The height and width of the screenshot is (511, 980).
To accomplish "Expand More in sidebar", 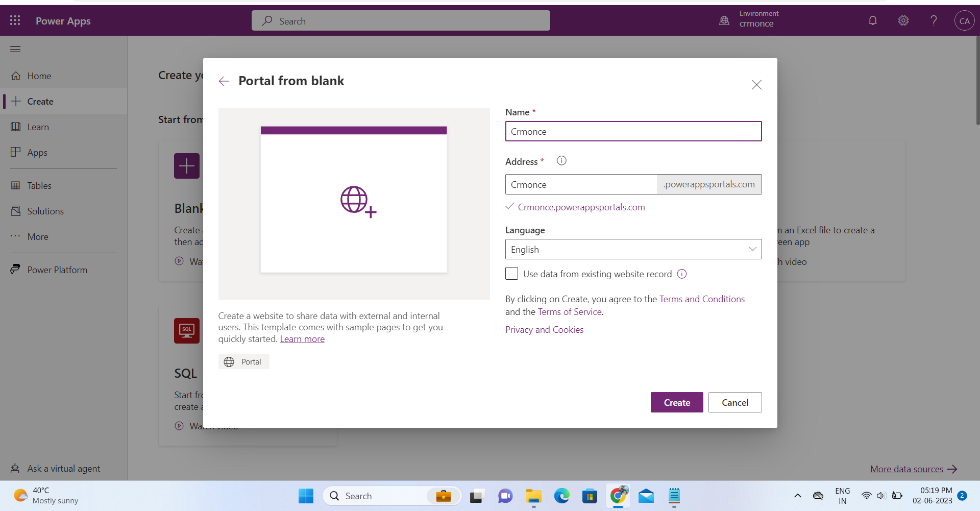I will 63,236.
